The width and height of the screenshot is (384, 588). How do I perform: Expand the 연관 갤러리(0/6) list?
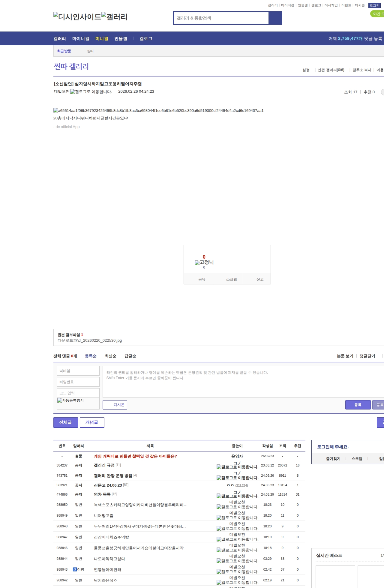(331, 70)
